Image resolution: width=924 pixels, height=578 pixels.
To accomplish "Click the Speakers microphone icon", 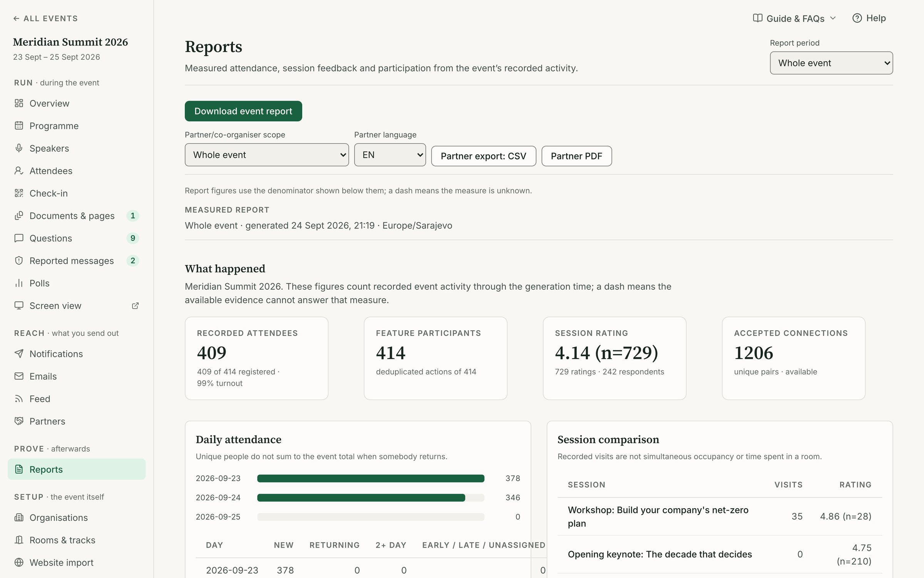I will click(x=19, y=148).
